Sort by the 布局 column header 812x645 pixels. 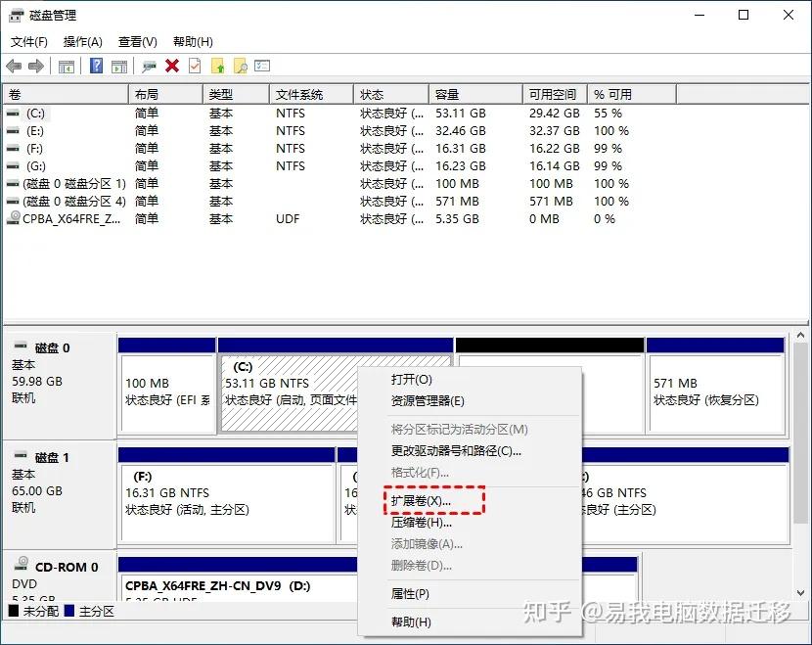(165, 94)
